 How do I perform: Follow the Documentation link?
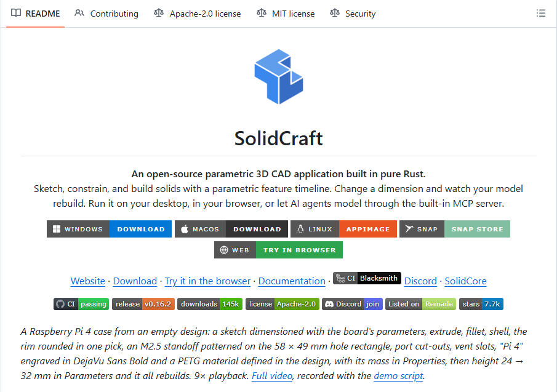[292, 281]
